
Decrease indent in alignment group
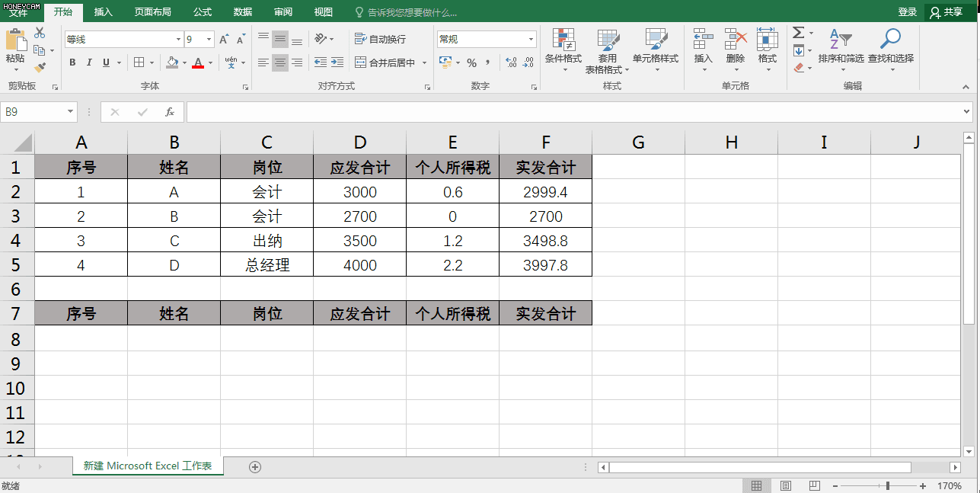pos(321,62)
